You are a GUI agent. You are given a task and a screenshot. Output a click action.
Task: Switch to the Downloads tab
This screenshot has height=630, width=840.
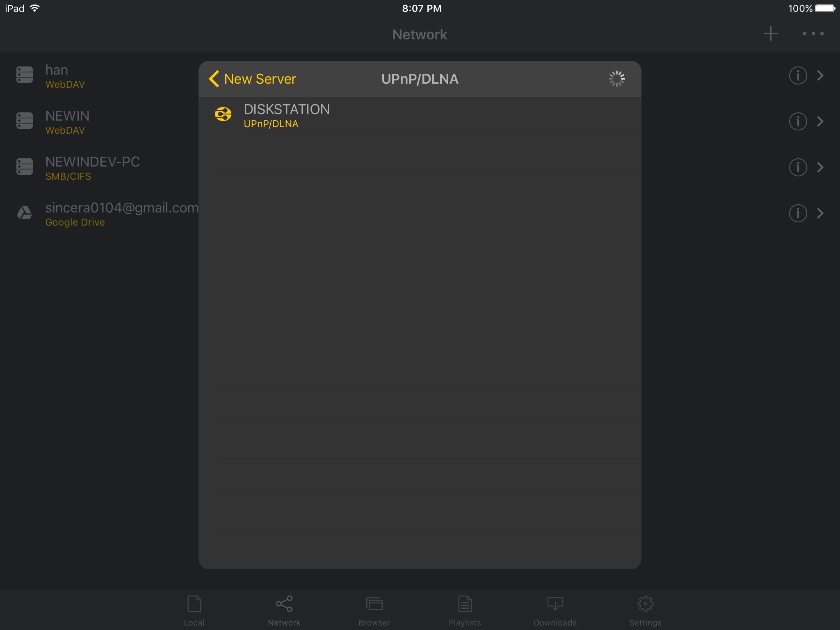coord(555,611)
